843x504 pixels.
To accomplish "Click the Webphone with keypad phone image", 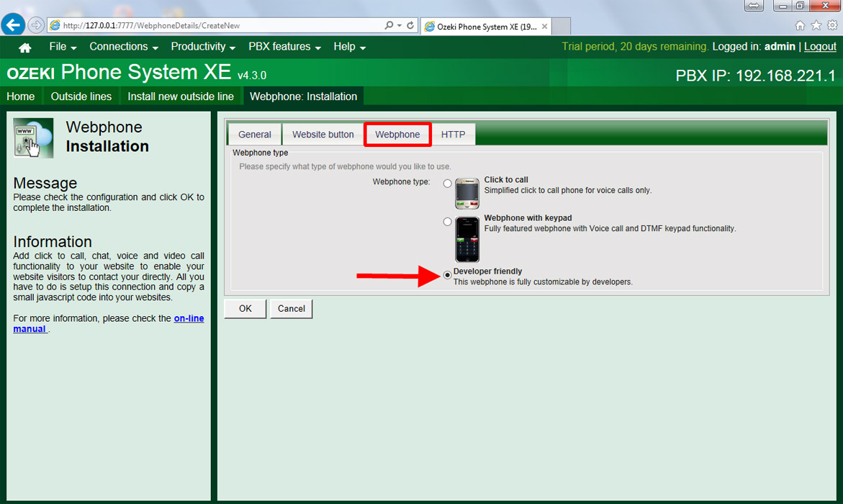I will (x=466, y=239).
